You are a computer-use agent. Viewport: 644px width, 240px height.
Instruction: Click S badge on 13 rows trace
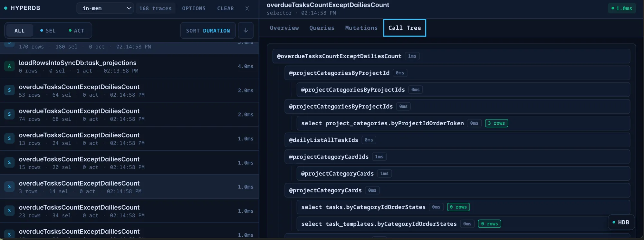(x=9, y=138)
